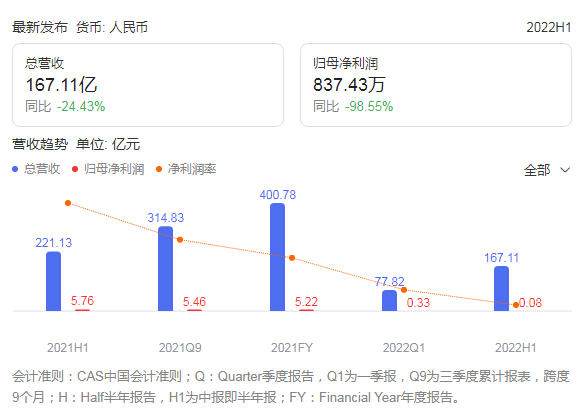This screenshot has height=412, width=584.
Task: Click the 2022H1 period label at top right
Action: pyautogui.click(x=549, y=27)
